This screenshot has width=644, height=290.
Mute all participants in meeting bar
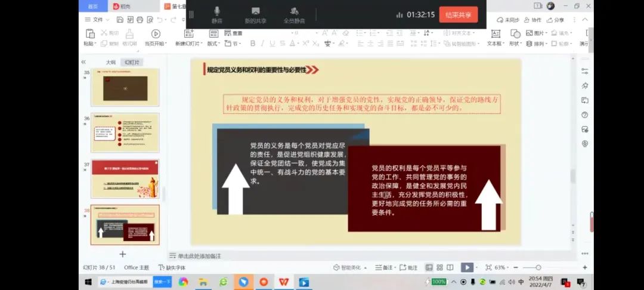[294, 14]
